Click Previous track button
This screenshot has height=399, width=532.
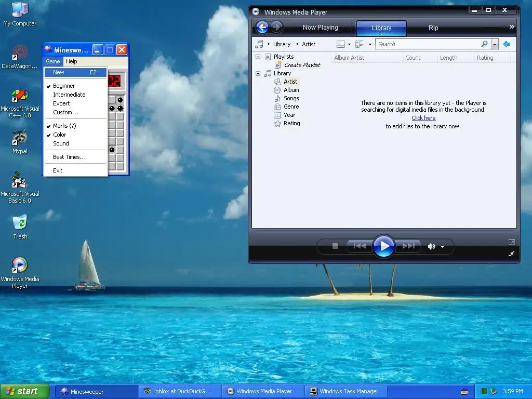click(360, 246)
